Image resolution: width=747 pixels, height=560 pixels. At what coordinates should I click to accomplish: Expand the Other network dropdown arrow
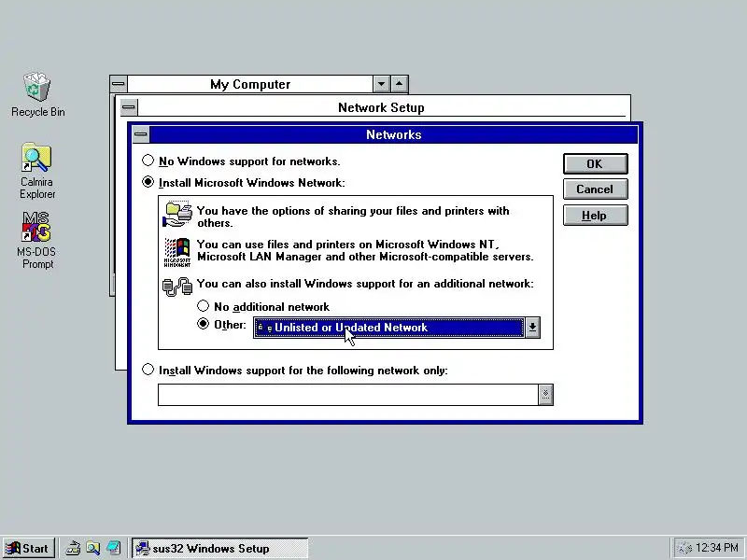(x=532, y=328)
